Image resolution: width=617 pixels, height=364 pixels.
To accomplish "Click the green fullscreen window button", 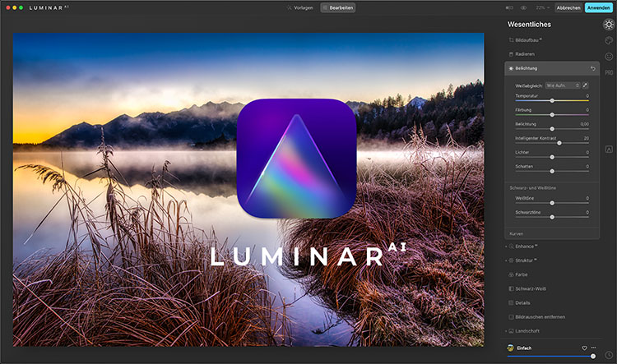I will tap(21, 7).
